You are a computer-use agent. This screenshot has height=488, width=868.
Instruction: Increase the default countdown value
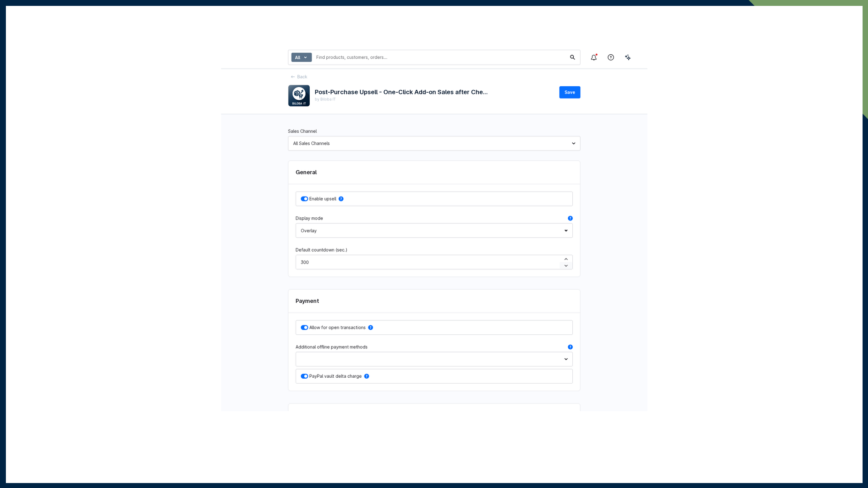click(566, 259)
